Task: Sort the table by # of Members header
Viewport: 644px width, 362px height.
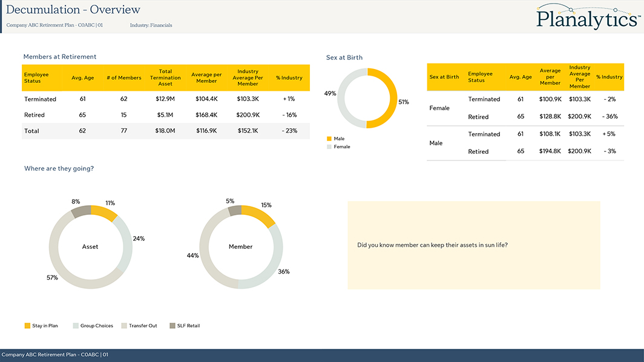Action: (123, 77)
